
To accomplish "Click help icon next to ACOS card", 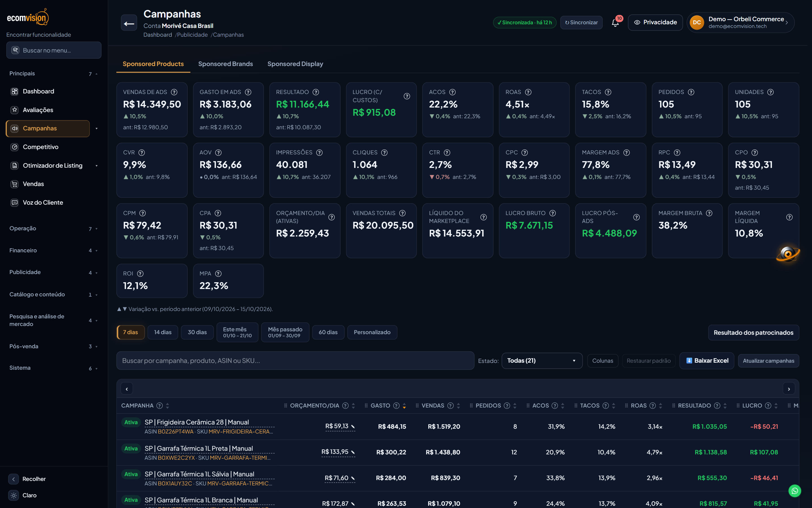I will pos(452,92).
